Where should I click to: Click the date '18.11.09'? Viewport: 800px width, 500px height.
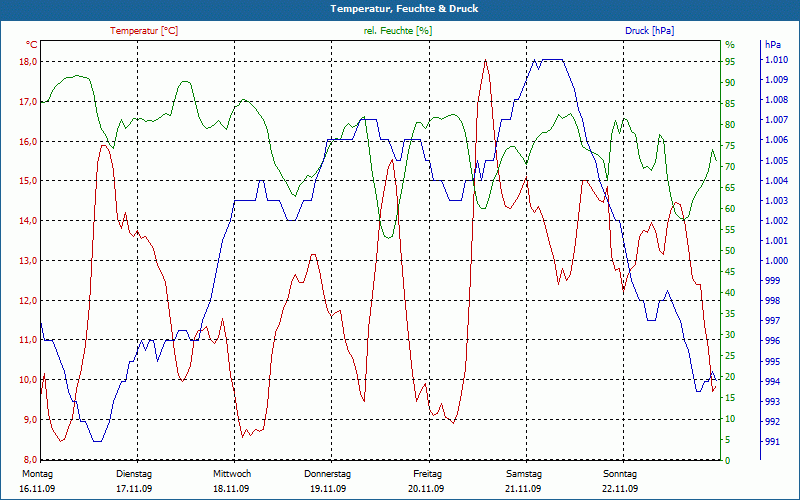coord(231,489)
